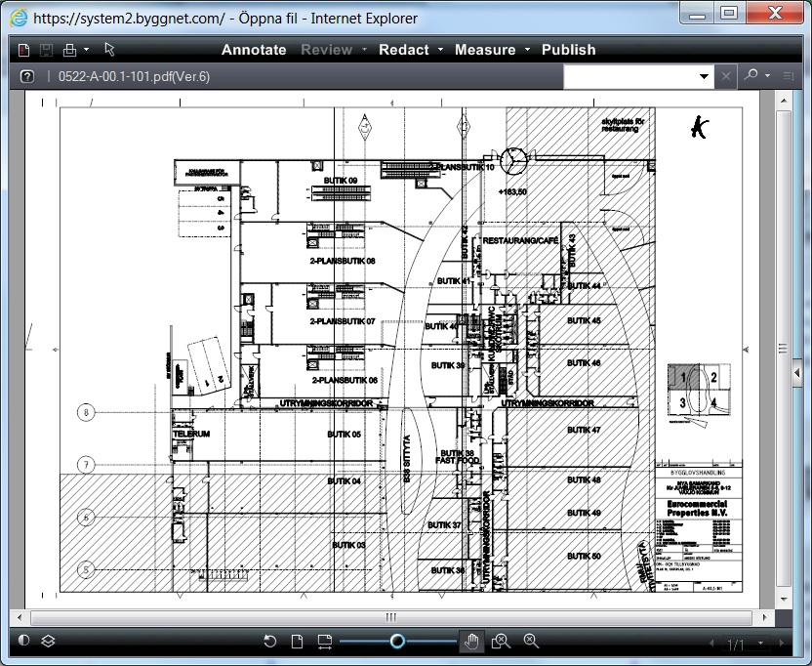Expand the Measure dropdown arrow
Screen dimensions: 812x666
click(x=527, y=50)
